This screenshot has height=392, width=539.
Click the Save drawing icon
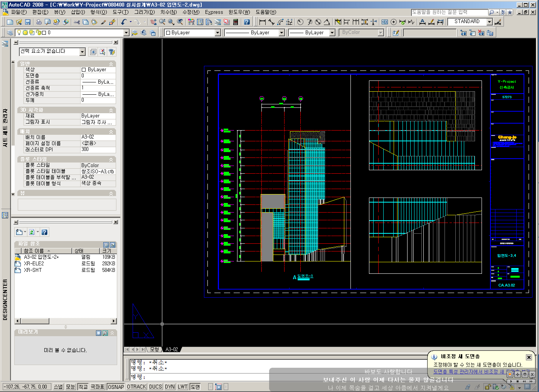pyautogui.click(x=27, y=22)
